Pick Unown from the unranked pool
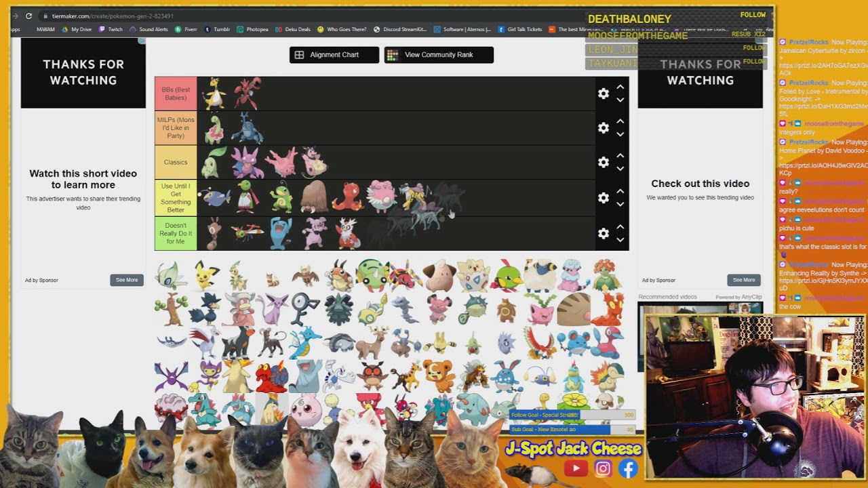The height and width of the screenshot is (488, 868). 304,310
